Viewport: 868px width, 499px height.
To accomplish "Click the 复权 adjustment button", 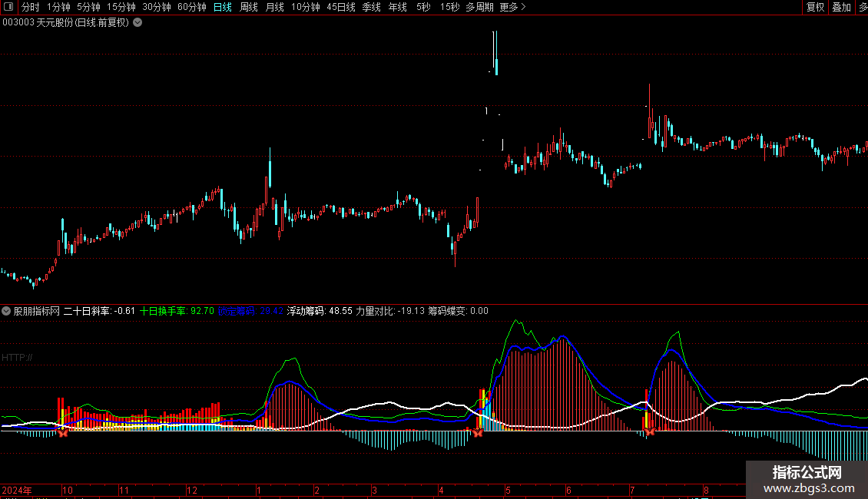I will [x=815, y=7].
